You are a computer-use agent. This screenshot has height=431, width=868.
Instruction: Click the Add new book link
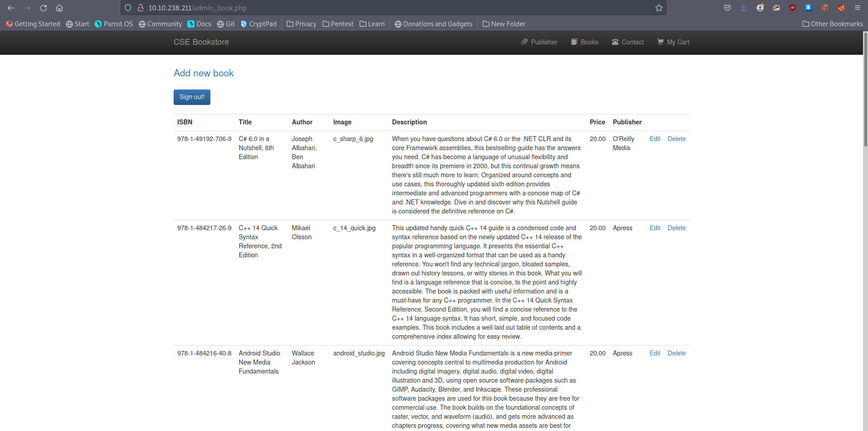point(204,73)
